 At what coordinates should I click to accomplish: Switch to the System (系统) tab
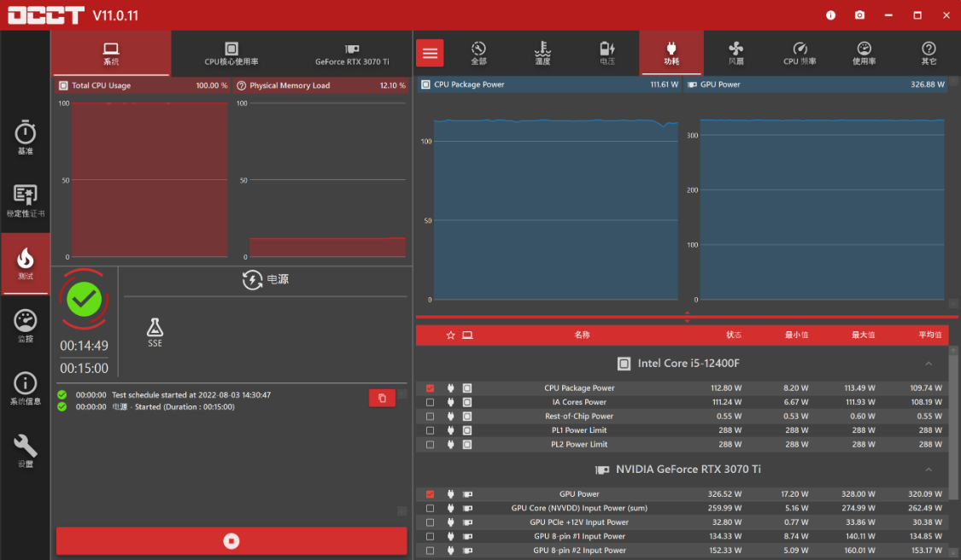(x=111, y=53)
